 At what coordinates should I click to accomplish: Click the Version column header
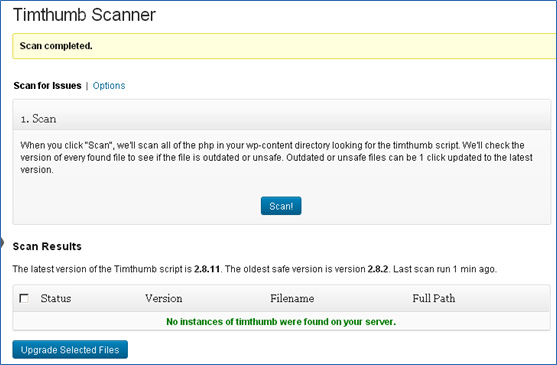[164, 298]
